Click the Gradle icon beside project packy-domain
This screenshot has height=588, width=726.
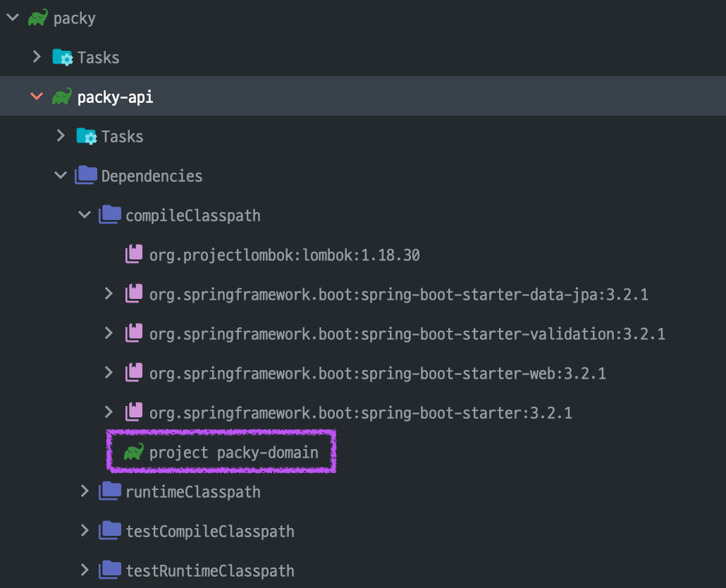click(134, 452)
